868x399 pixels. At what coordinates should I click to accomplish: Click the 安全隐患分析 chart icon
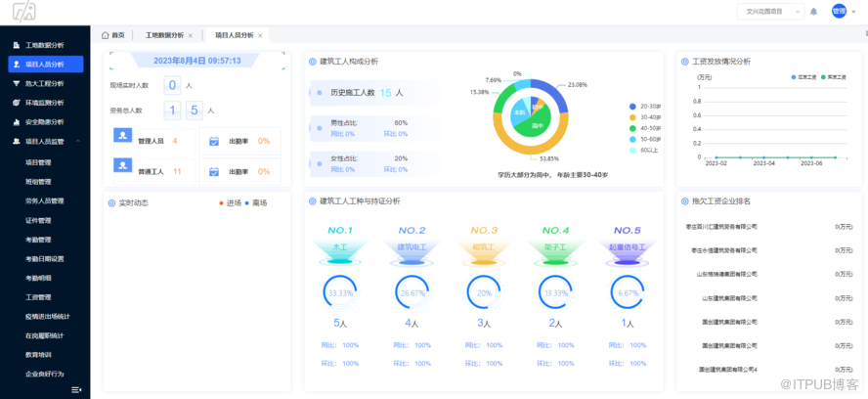[x=16, y=122]
